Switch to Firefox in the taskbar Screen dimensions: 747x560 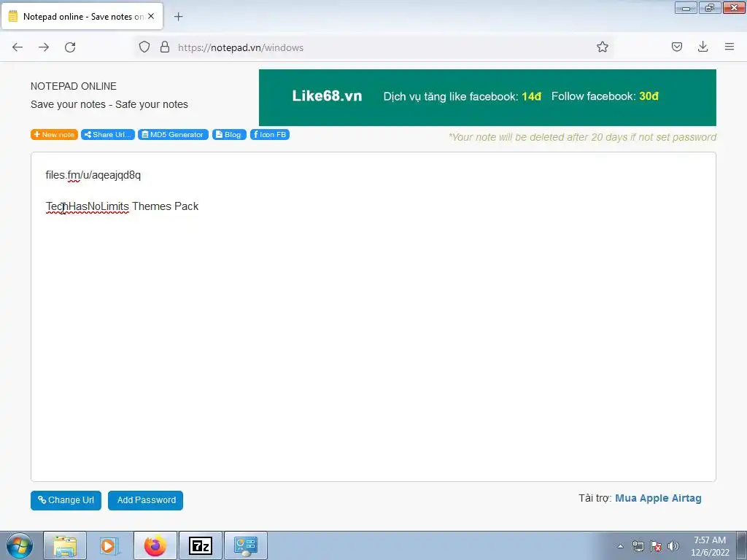pos(155,545)
